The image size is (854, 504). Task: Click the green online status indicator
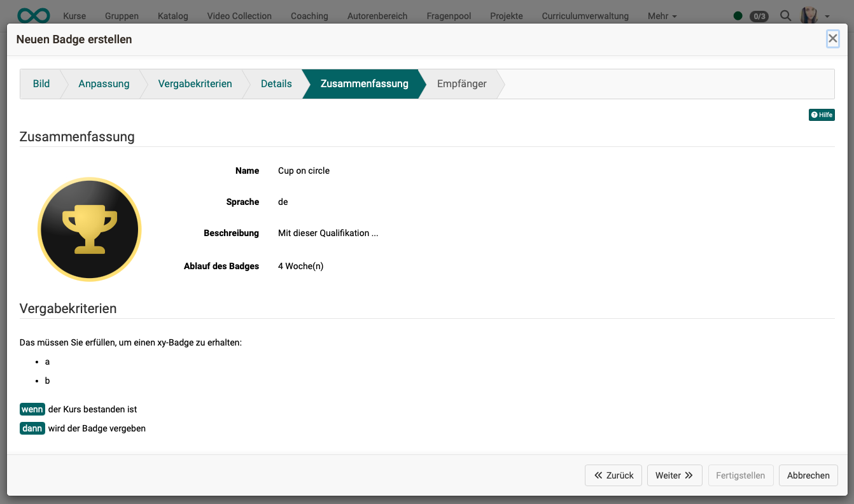point(738,16)
